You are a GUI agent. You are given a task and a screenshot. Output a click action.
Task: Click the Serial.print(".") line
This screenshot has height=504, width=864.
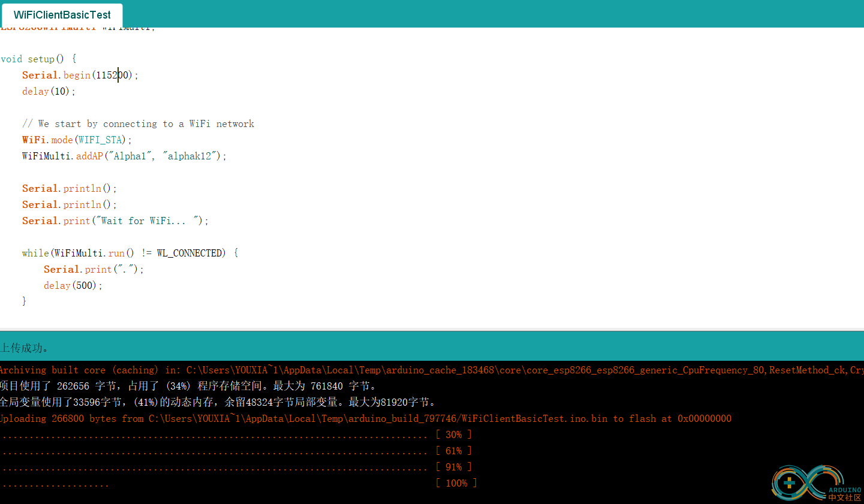94,269
